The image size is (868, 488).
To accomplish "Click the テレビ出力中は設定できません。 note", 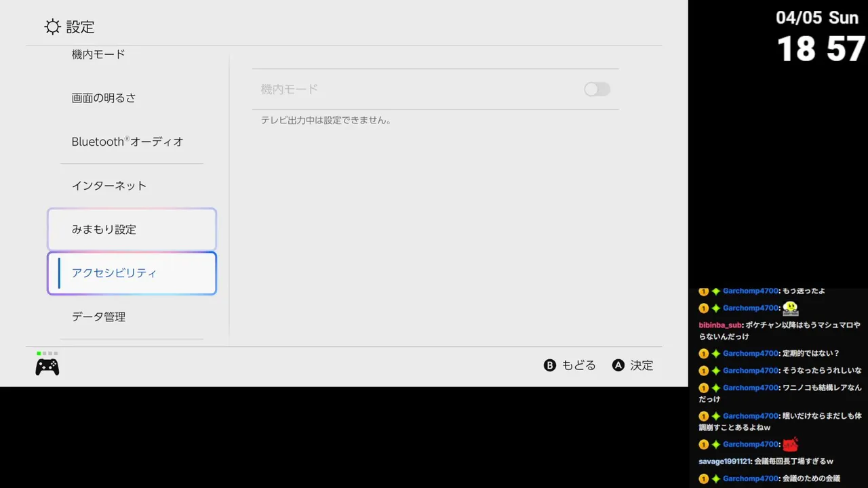I will coord(326,120).
